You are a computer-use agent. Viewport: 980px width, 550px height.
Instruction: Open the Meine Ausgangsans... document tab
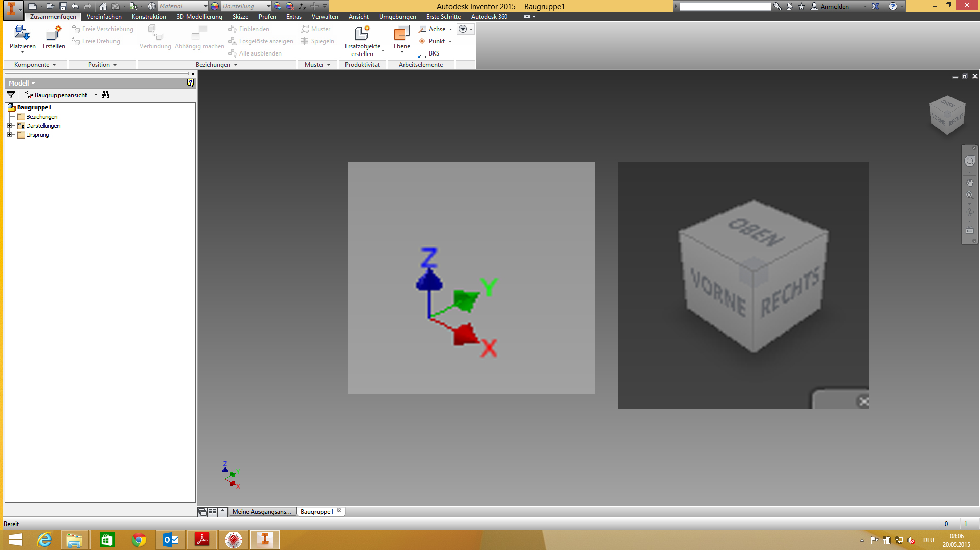coord(262,512)
